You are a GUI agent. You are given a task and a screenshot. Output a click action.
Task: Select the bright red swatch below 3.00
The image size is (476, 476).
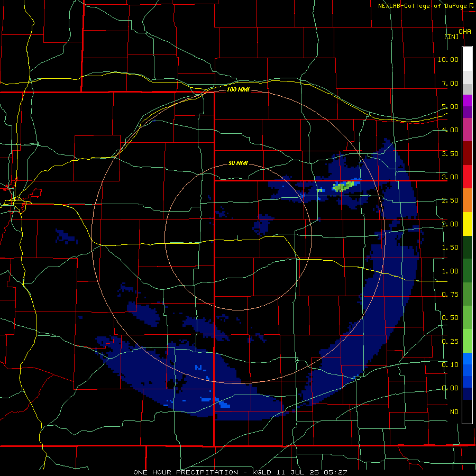click(467, 177)
